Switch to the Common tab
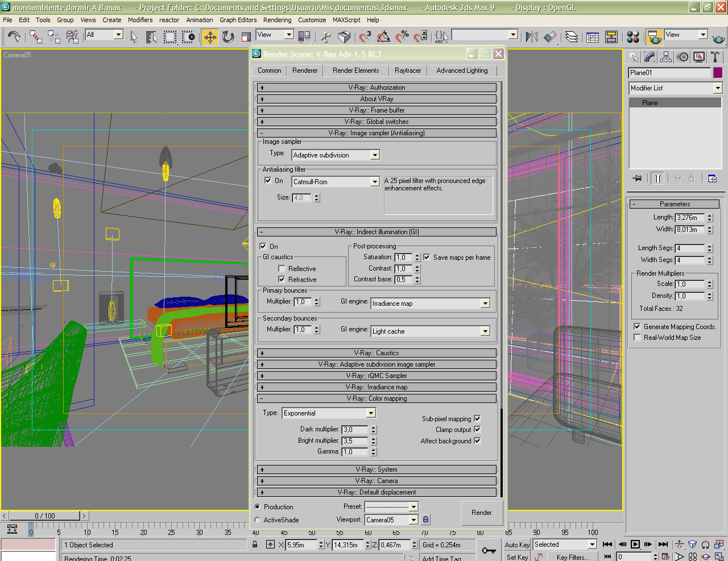This screenshot has width=728, height=561. [x=270, y=70]
